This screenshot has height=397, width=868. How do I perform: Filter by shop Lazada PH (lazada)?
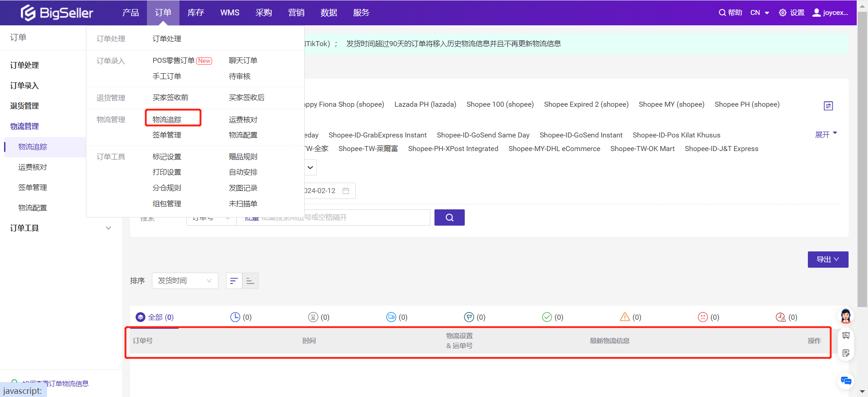tap(425, 104)
